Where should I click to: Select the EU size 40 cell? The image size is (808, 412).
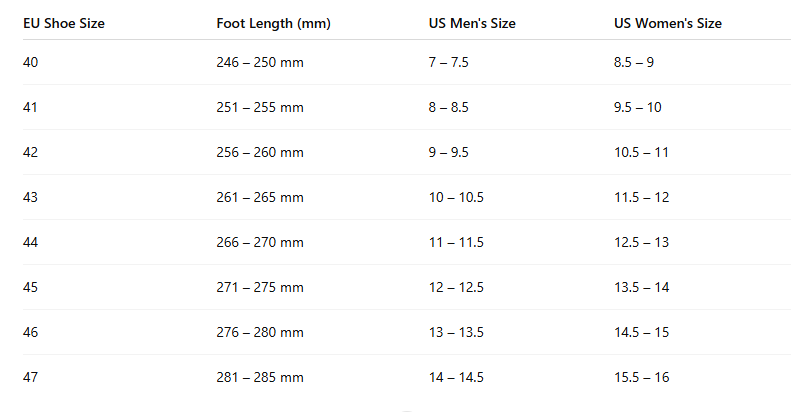pyautogui.click(x=31, y=62)
